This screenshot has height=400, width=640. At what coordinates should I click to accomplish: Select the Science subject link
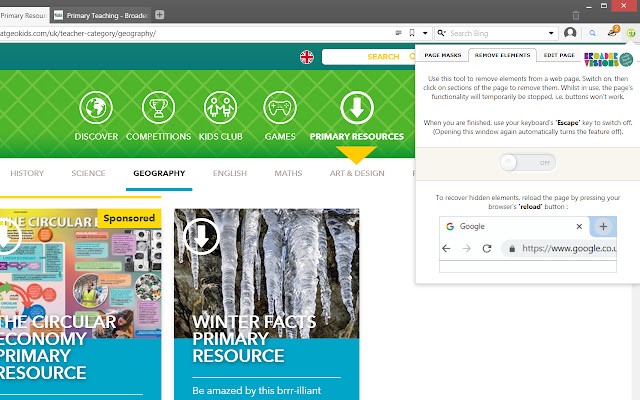click(x=88, y=173)
